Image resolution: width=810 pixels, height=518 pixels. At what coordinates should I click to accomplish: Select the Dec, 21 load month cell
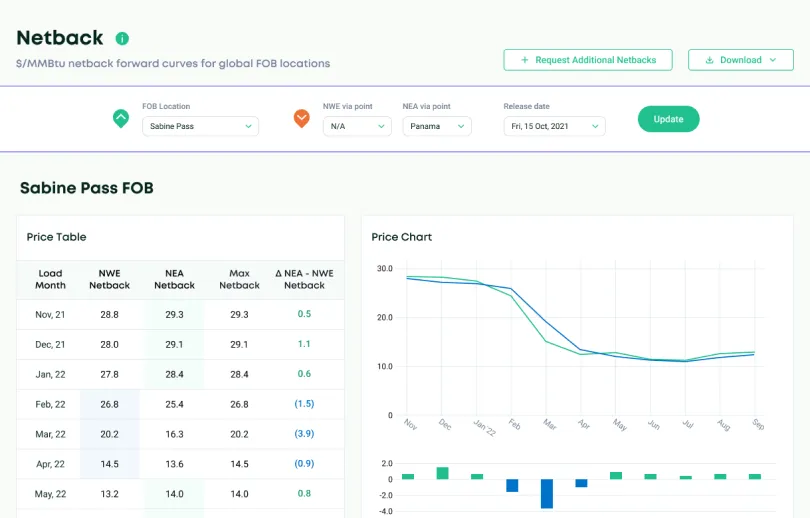click(x=50, y=344)
